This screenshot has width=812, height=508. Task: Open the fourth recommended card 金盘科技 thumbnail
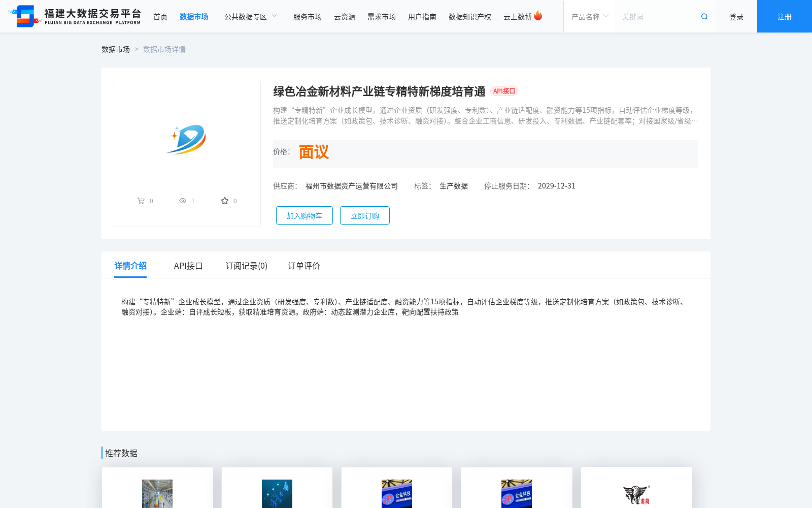[517, 494]
